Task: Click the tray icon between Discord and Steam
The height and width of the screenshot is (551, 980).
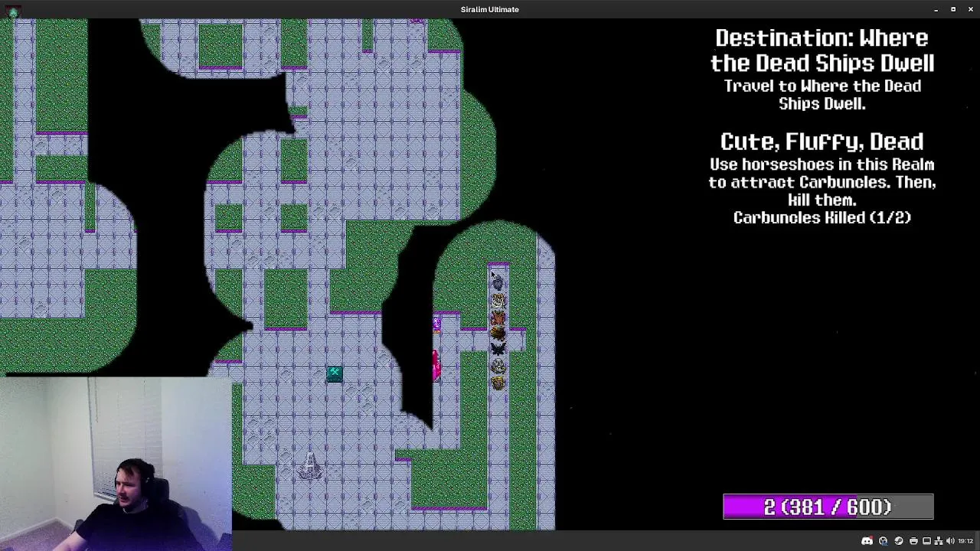Action: 884,541
